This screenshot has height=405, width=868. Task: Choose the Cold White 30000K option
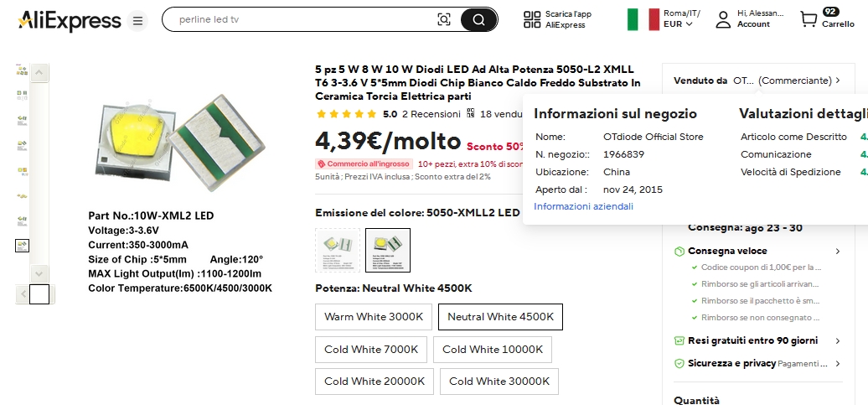pos(499,381)
